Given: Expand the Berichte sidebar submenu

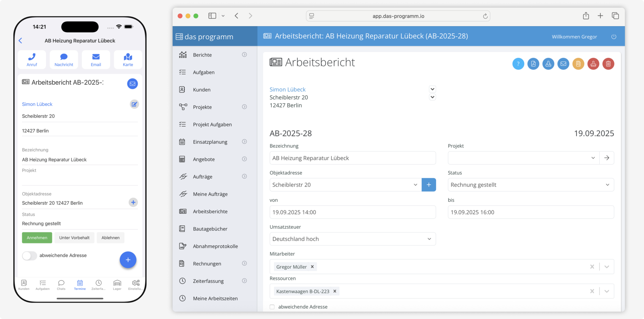Looking at the screenshot, I should click(244, 55).
